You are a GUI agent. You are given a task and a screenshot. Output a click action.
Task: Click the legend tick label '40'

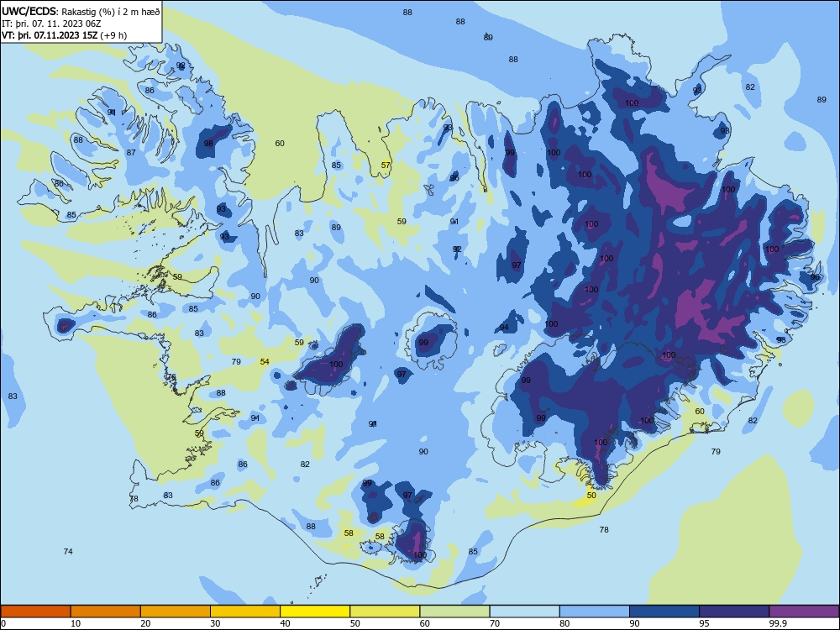tap(286, 623)
